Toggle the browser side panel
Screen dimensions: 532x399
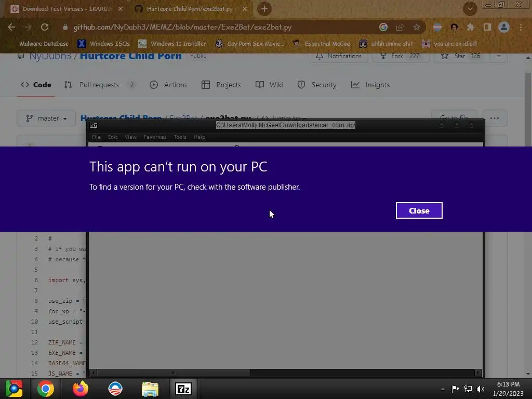point(487,27)
